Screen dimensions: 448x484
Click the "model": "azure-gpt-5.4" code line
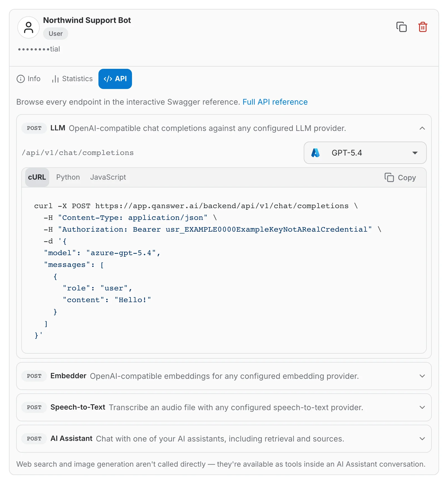click(102, 253)
